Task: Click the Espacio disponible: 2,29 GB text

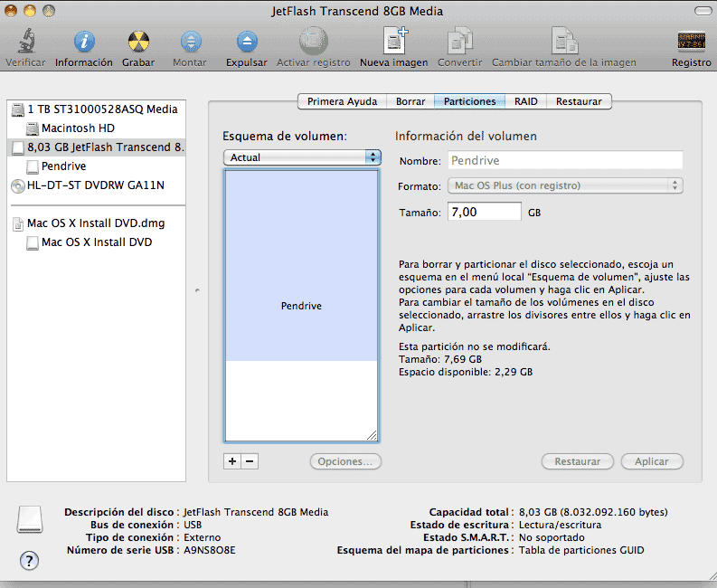Action: point(466,372)
